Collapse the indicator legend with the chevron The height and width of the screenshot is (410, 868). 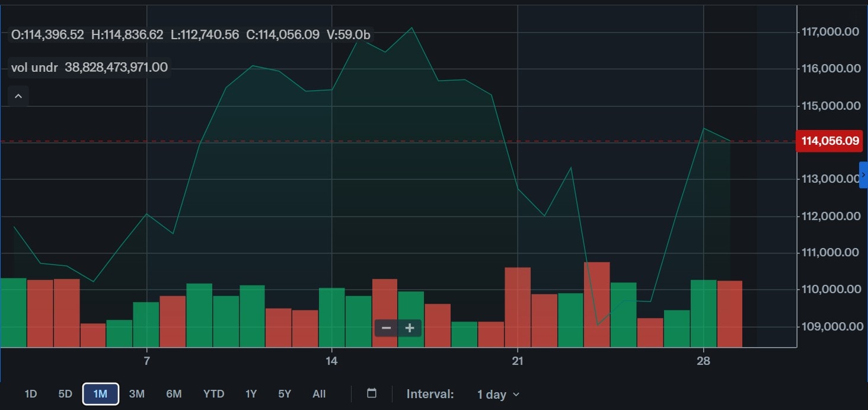[18, 96]
